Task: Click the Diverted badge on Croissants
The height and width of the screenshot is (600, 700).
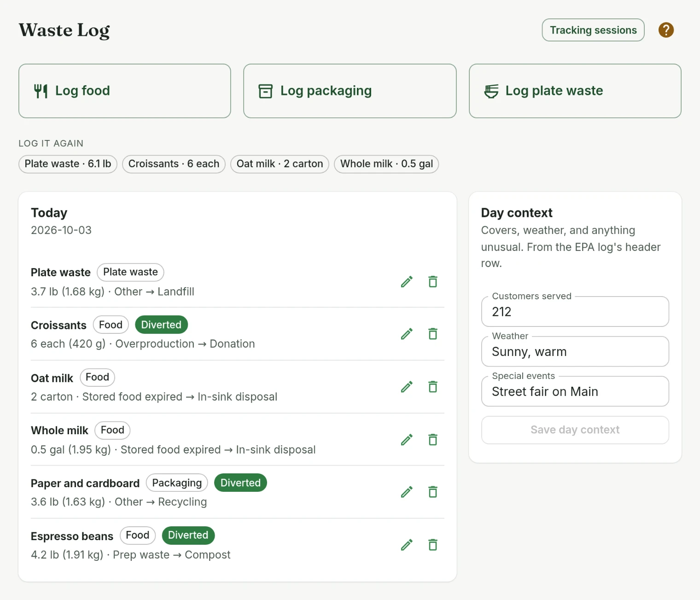Action: click(161, 325)
